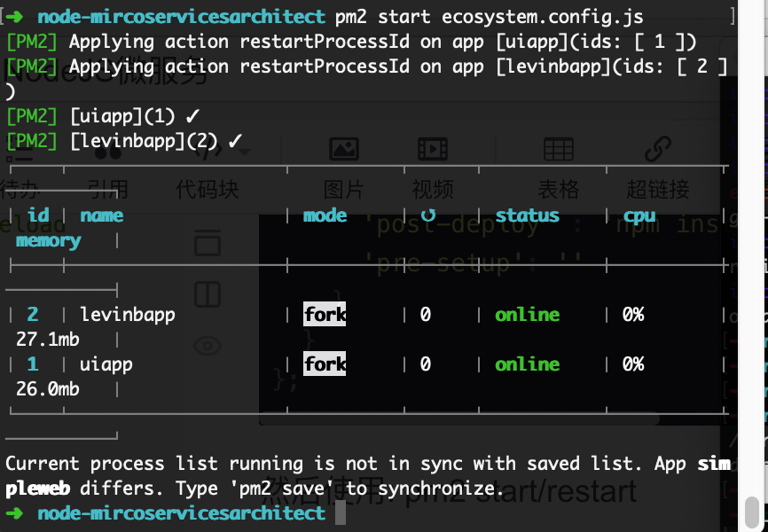Click the restart count '0' in uiapp row

pyautogui.click(x=425, y=364)
